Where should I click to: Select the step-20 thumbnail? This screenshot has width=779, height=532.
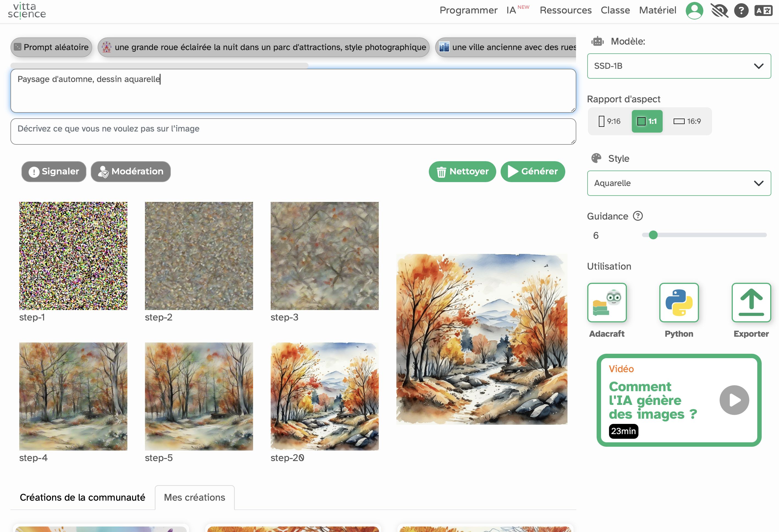[325, 396]
